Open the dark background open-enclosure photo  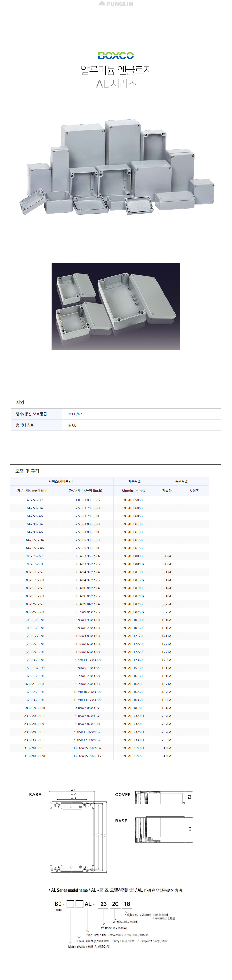116,306
